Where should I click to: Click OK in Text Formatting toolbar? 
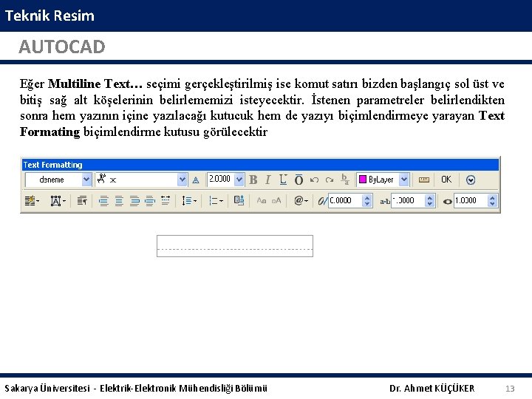446,180
